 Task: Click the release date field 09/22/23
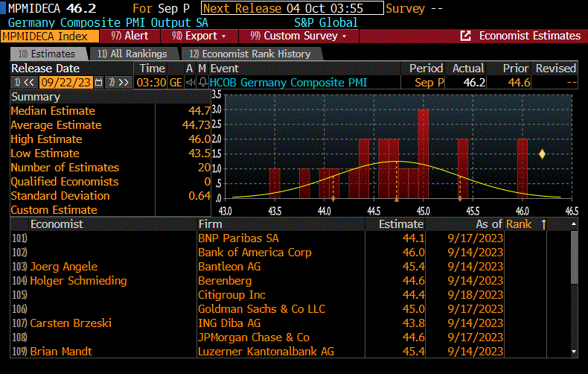[x=65, y=82]
